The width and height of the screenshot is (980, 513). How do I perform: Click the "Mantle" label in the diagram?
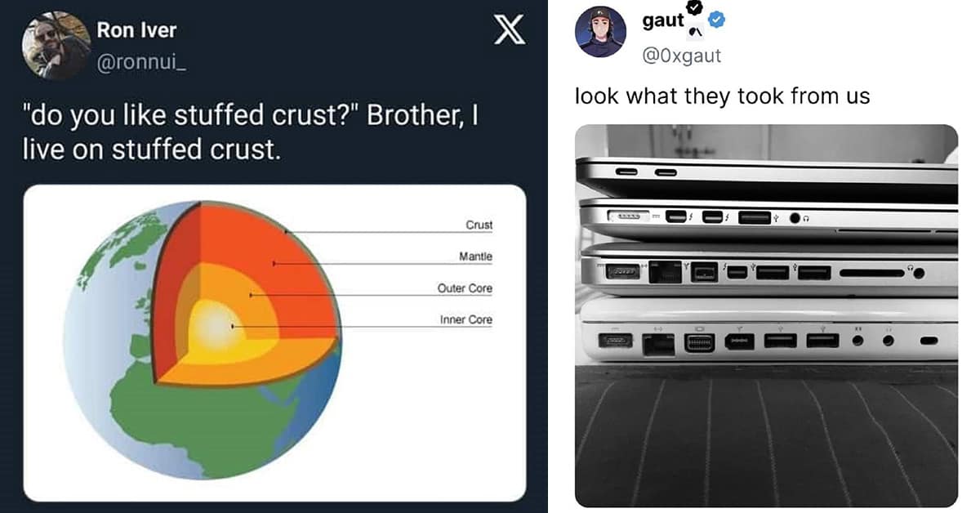pos(475,256)
